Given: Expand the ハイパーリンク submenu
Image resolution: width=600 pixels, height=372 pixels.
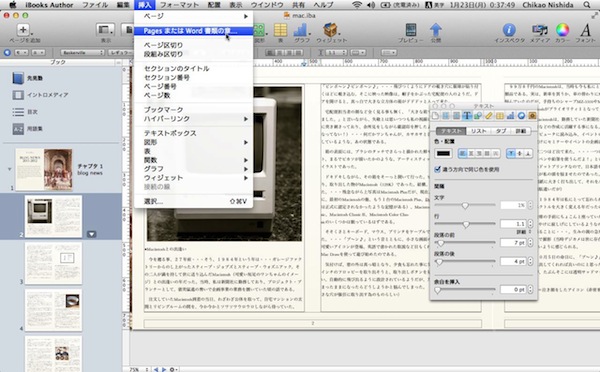Looking at the screenshot, I should click(193, 119).
